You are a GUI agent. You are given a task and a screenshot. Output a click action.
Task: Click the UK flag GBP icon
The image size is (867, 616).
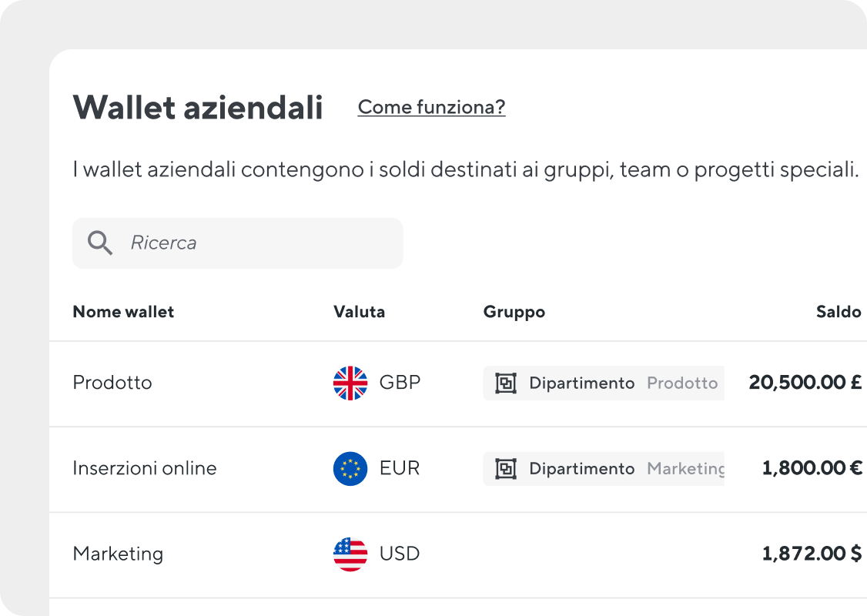pyautogui.click(x=350, y=383)
